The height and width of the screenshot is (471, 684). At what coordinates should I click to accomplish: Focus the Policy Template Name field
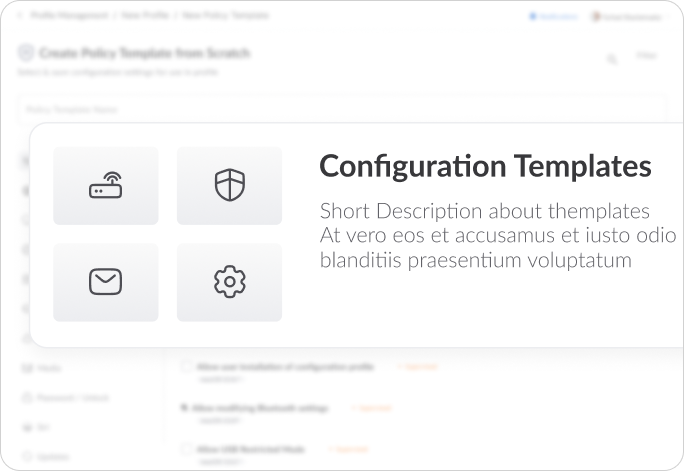coord(342,109)
